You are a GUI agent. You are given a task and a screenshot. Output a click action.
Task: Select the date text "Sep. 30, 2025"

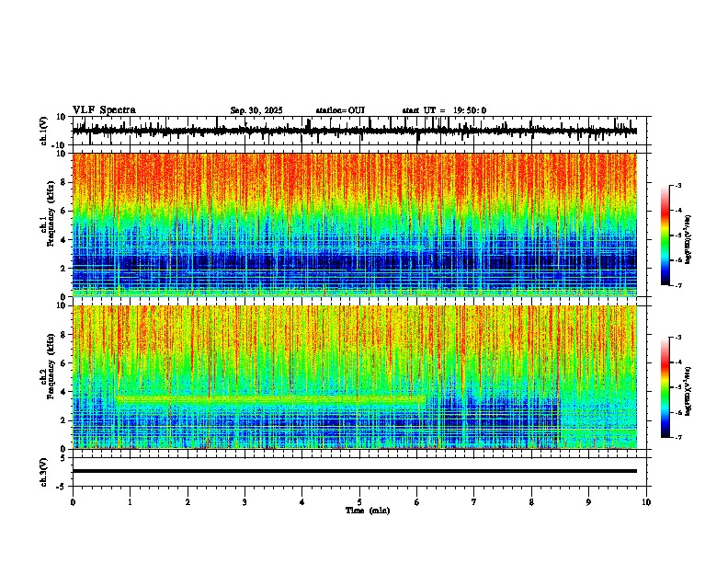pyautogui.click(x=256, y=110)
